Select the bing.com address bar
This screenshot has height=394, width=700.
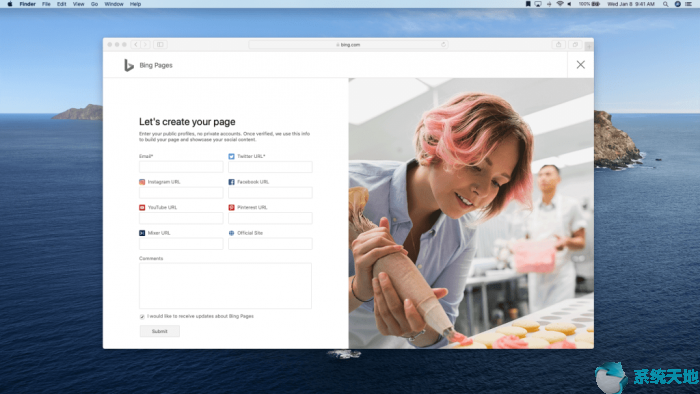pyautogui.click(x=349, y=45)
